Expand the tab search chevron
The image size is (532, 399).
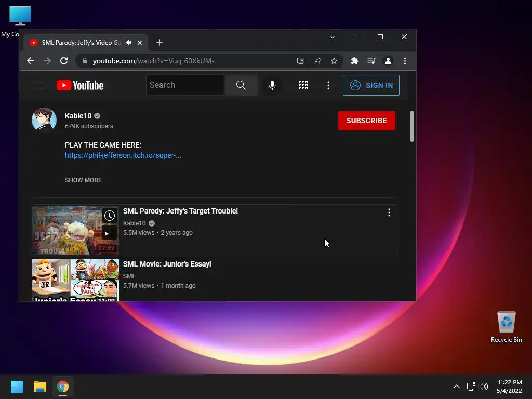[332, 37]
